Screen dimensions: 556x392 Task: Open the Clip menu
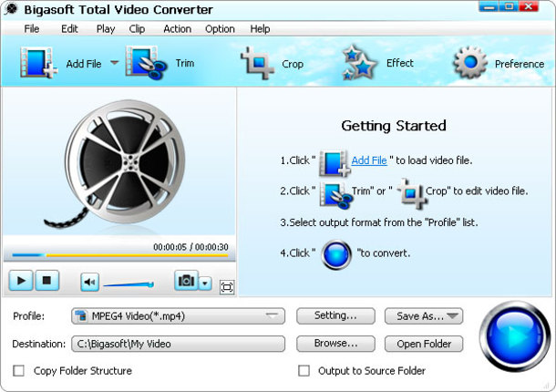coord(137,29)
